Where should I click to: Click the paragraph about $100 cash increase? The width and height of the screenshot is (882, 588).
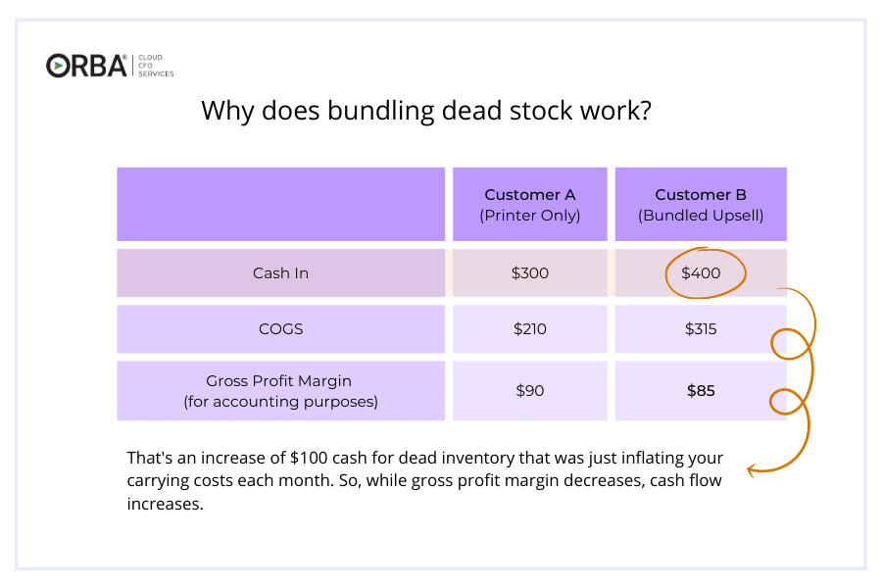click(x=424, y=480)
